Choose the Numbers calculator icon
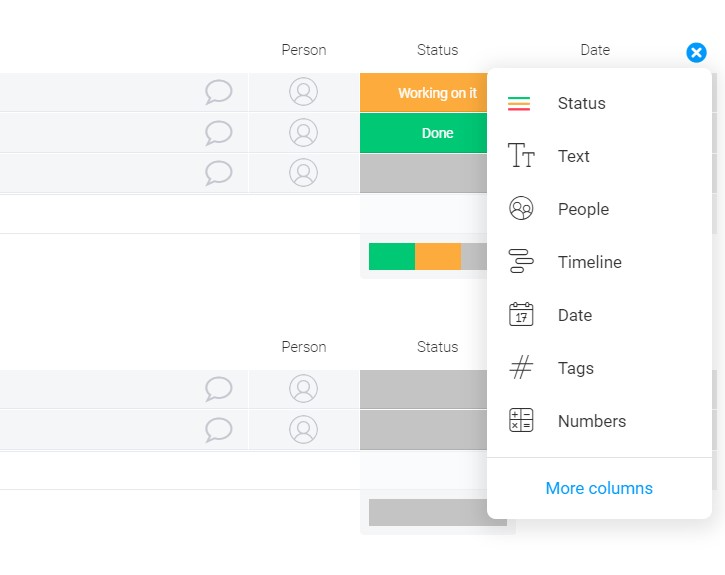Viewport: 725px width, 575px height. tap(521, 420)
